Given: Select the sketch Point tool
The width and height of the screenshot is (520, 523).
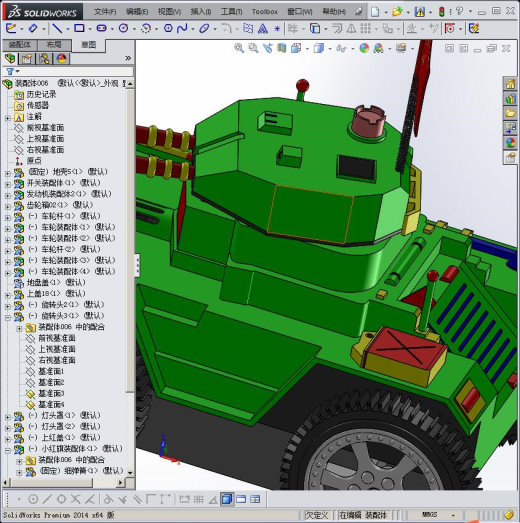Looking at the screenshot, I should pyautogui.click(x=277, y=29).
